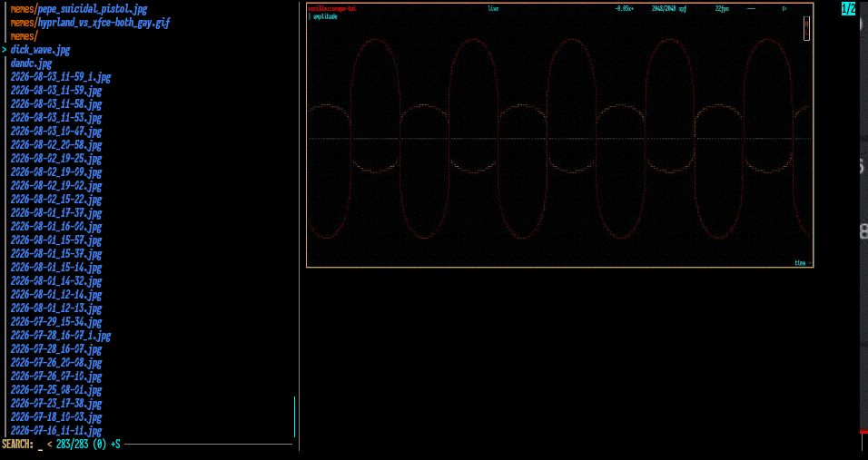Select file 2026-08-01_12-14.jpg
Viewport: 868px width, 460px height.
[x=56, y=295]
